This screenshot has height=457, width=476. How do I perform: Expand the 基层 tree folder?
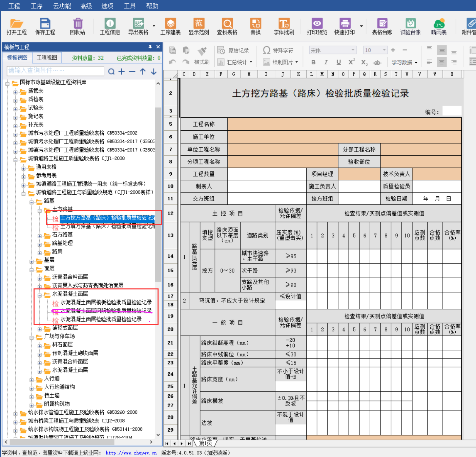32,261
